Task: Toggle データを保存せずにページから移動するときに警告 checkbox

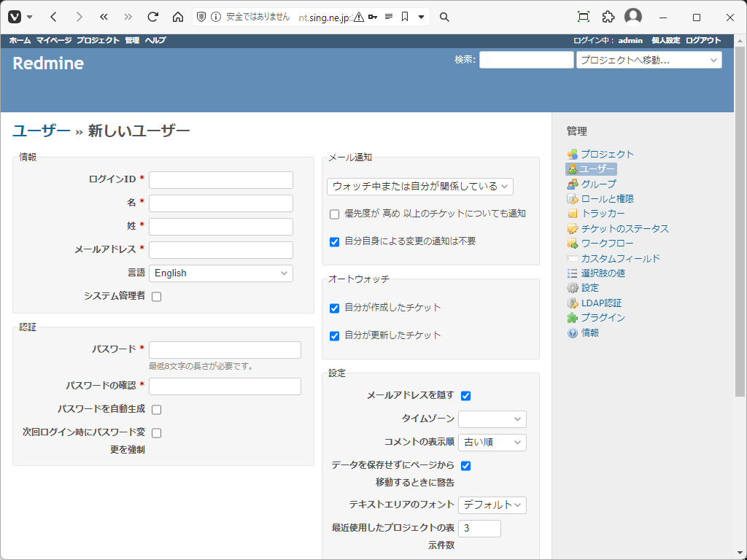Action: point(466,466)
